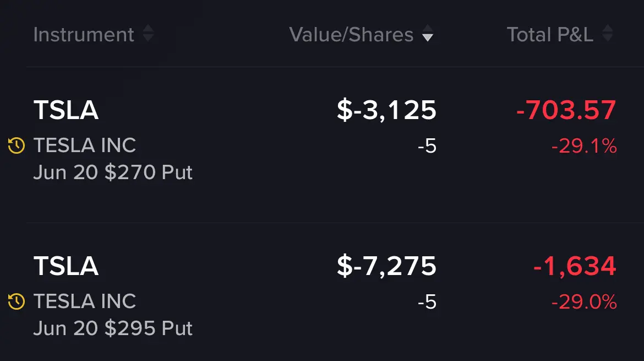Image resolution: width=644 pixels, height=361 pixels.
Task: Toggle Value/Shares sort arrow indicator
Action: click(x=428, y=34)
